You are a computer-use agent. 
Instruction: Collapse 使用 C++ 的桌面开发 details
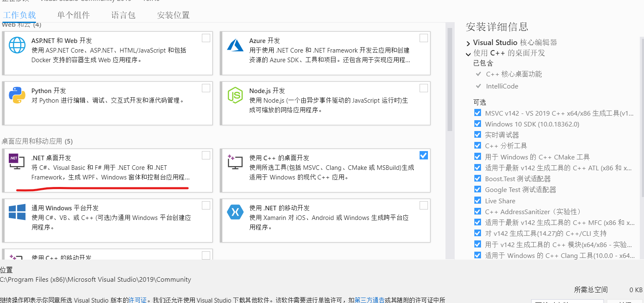[468, 53]
